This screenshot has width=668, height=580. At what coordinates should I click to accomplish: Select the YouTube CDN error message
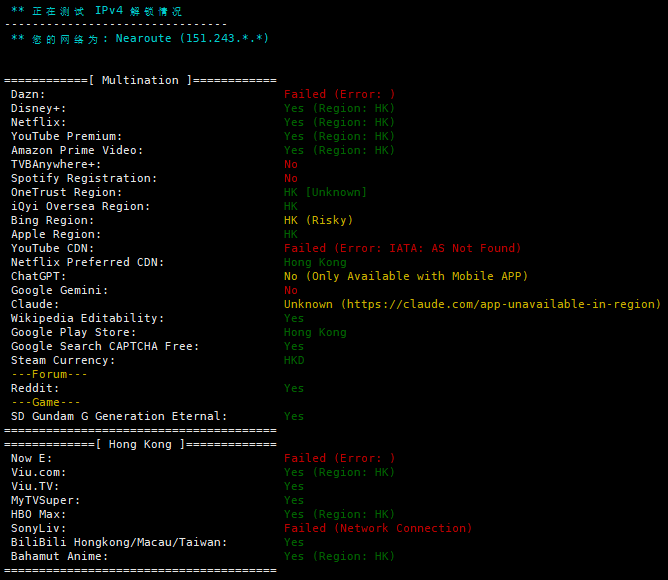(402, 248)
